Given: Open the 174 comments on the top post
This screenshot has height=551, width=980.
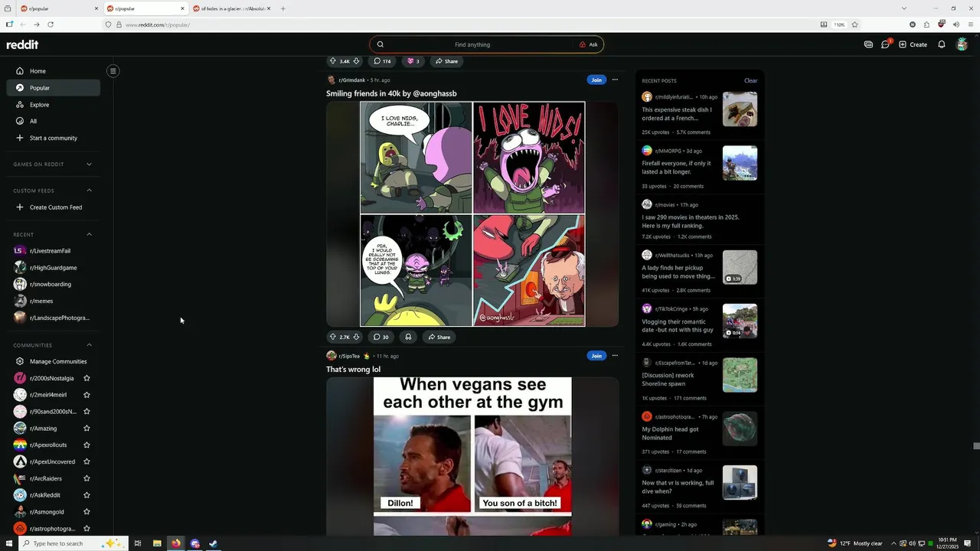Looking at the screenshot, I should tap(382, 61).
